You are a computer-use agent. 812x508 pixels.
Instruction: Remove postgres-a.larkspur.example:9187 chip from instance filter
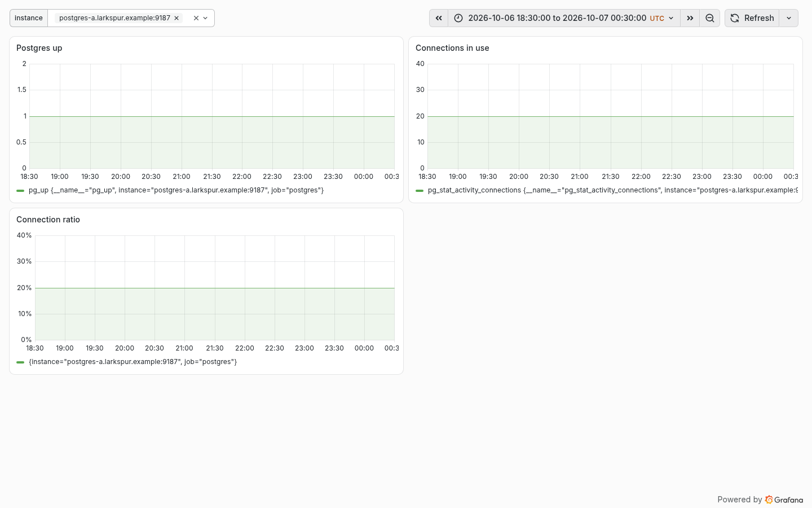coord(176,18)
